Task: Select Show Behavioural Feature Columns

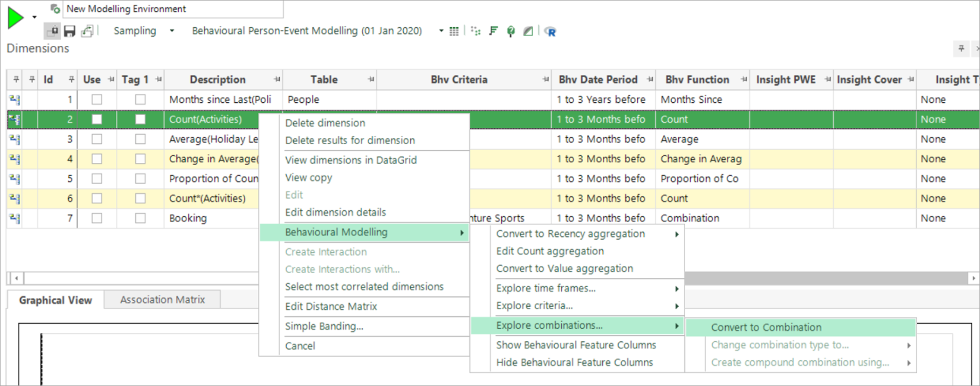Action: (x=576, y=345)
